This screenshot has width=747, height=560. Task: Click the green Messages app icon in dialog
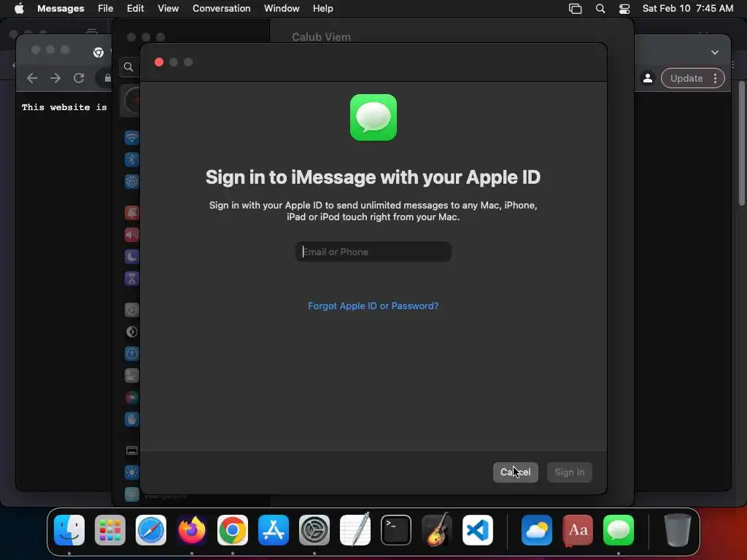coord(373,117)
